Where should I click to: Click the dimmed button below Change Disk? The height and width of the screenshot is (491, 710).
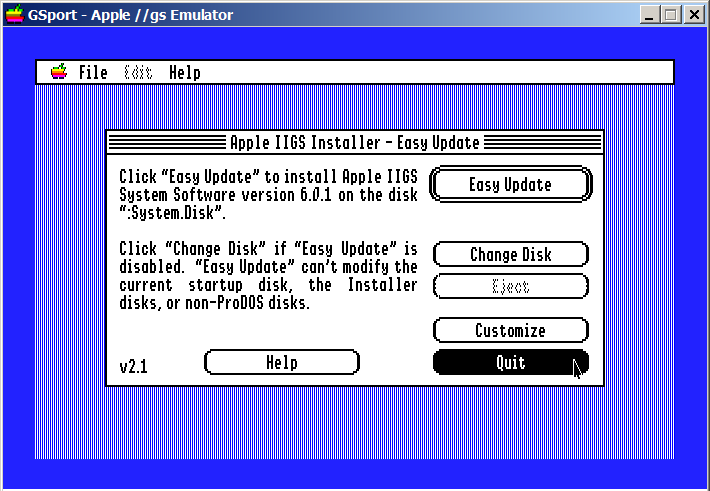510,286
